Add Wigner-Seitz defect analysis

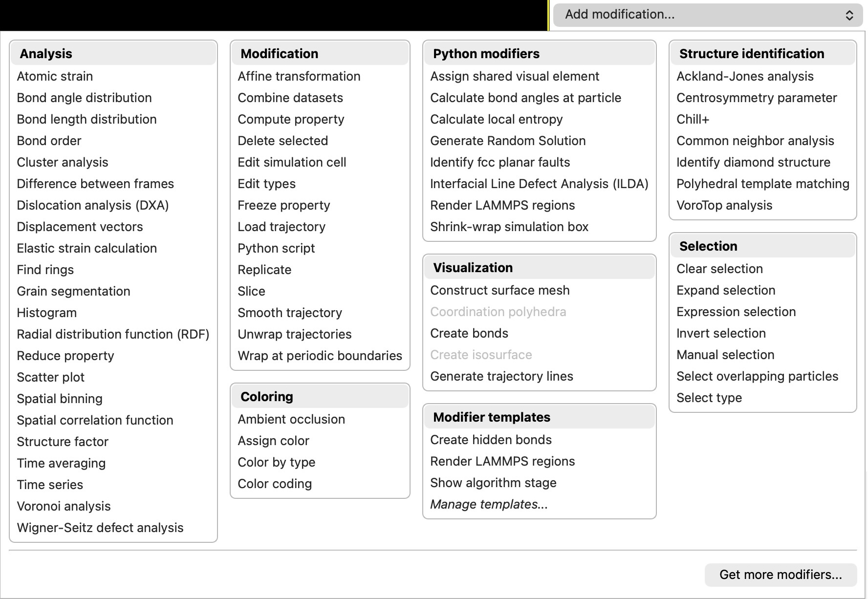coord(100,528)
